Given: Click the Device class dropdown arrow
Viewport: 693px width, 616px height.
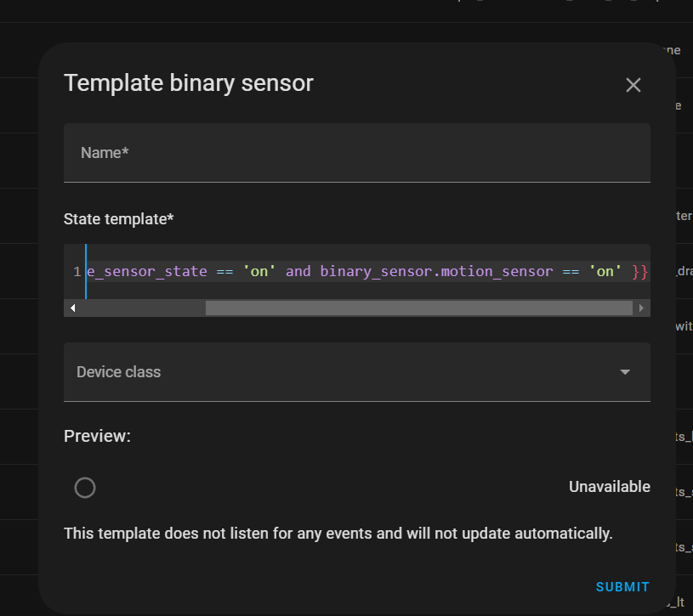Looking at the screenshot, I should coord(625,372).
